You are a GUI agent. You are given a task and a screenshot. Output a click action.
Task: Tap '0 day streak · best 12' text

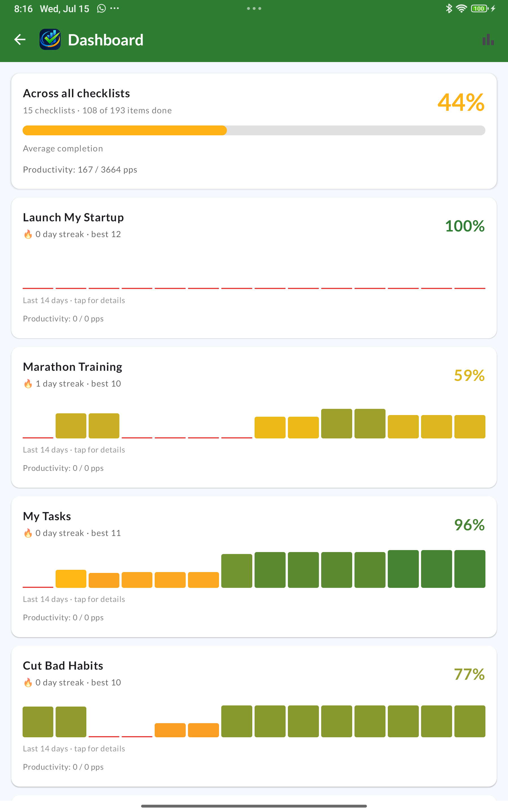tap(78, 234)
